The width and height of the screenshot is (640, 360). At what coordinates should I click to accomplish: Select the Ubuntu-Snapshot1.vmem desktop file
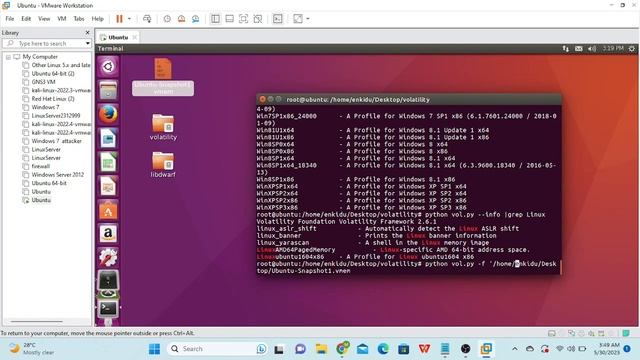click(163, 77)
